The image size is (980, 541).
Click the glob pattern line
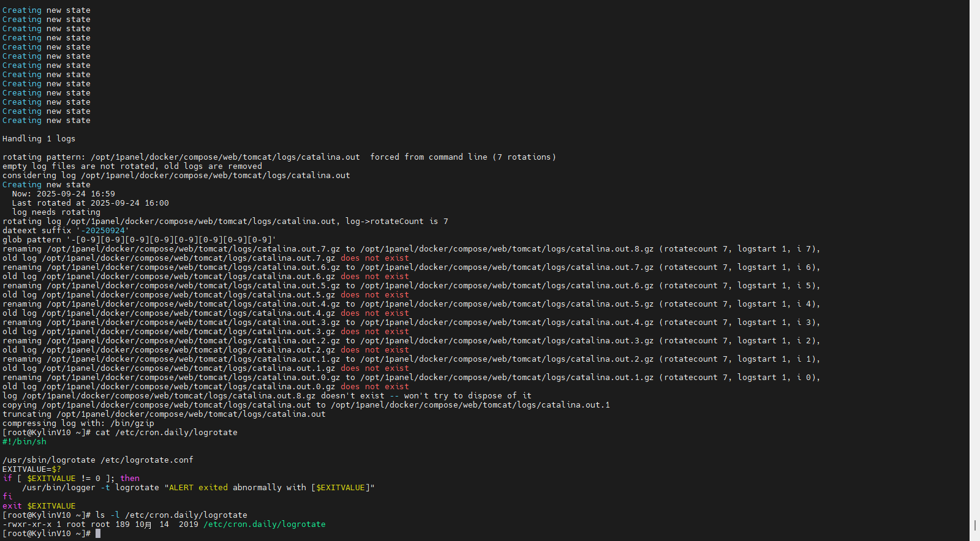[x=139, y=240]
